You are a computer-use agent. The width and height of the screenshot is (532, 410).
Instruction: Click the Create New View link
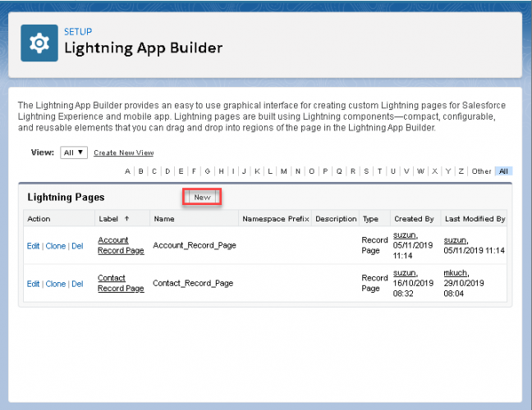123,153
